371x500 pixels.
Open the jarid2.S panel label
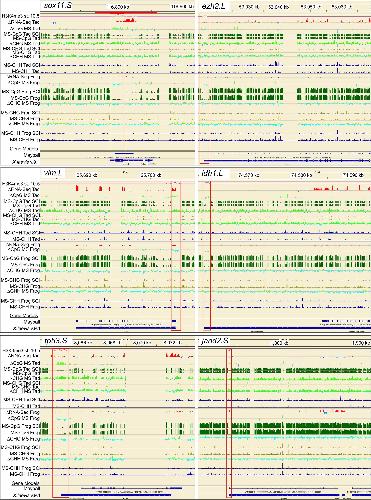pos(214,341)
